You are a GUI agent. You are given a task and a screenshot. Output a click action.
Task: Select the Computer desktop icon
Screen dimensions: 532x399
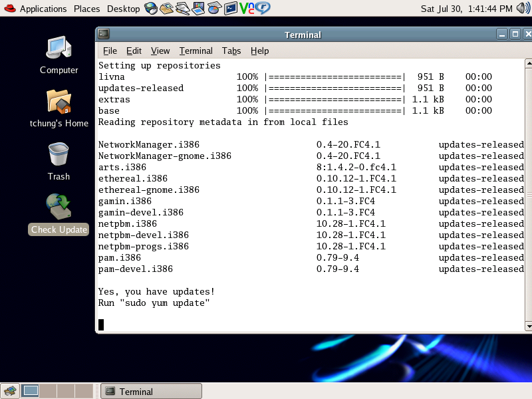pyautogui.click(x=59, y=55)
